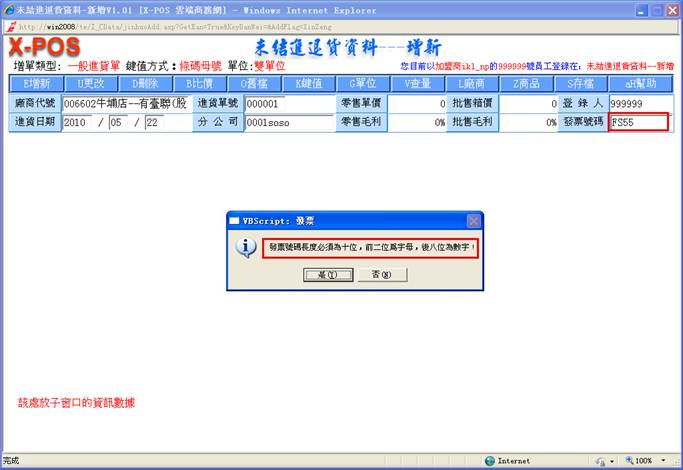Click the 發票號碼 input field containing FS55
The height and width of the screenshot is (470, 683).
click(639, 123)
